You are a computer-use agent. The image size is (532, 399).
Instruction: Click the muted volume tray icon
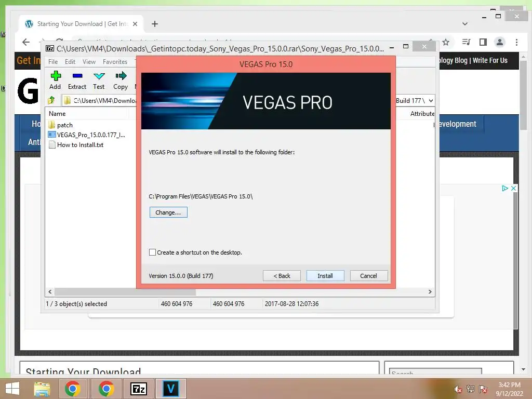[458, 389]
